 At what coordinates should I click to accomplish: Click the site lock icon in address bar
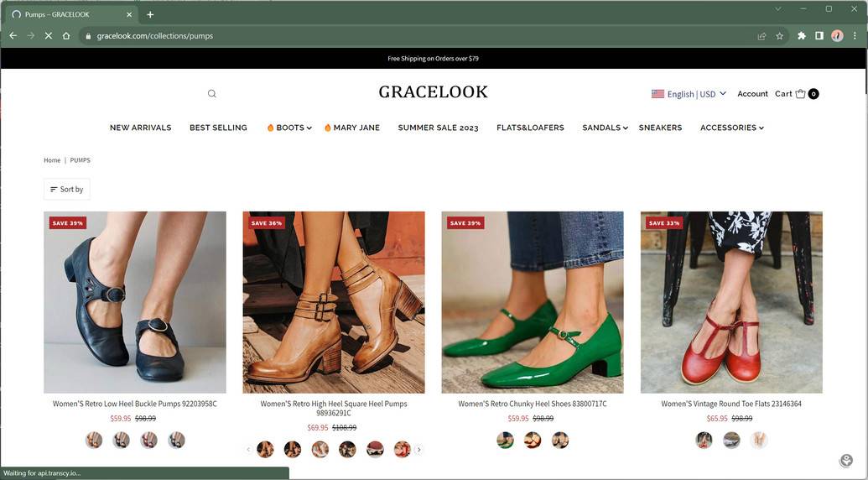(x=88, y=36)
